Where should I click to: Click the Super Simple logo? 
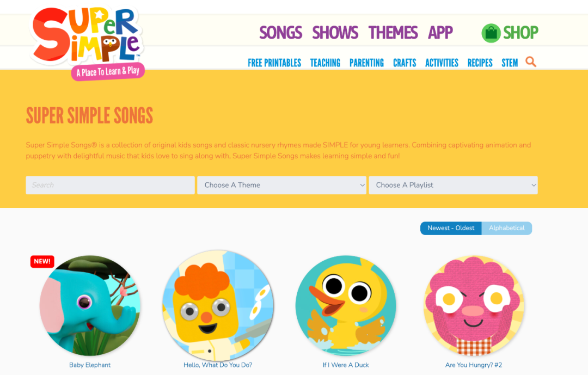pos(87,42)
